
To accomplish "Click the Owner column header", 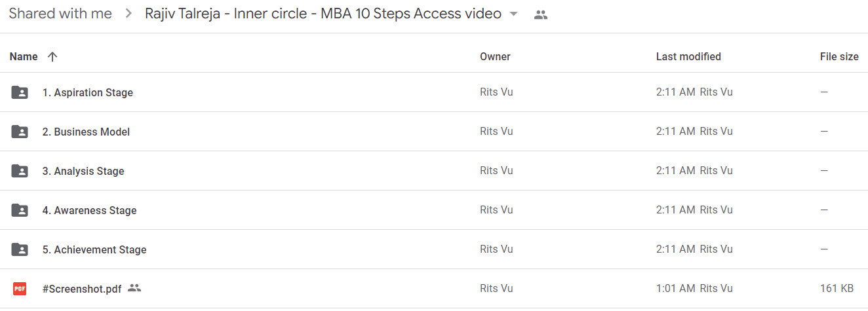I will coord(495,56).
